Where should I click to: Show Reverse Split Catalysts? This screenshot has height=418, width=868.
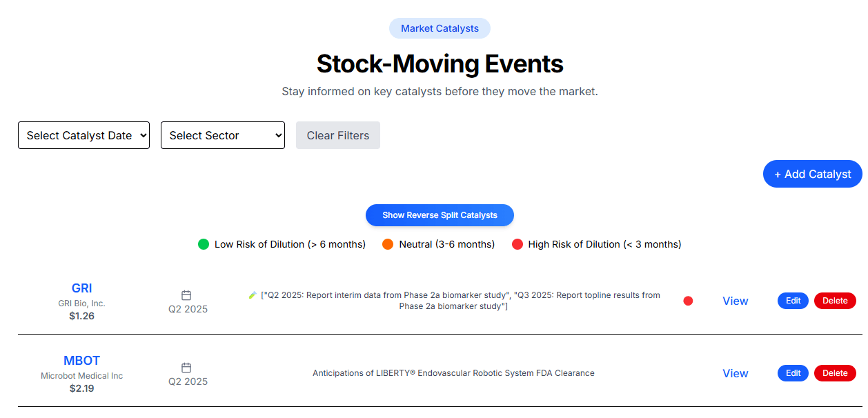coord(440,215)
